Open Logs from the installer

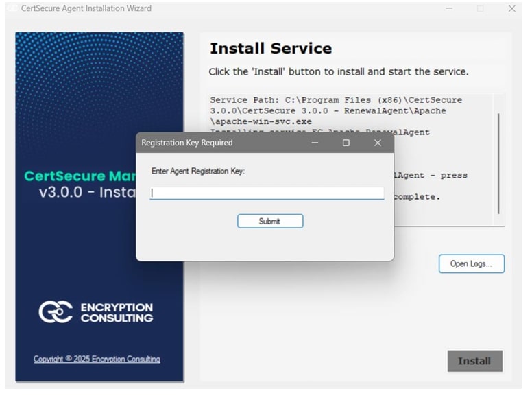coord(471,264)
